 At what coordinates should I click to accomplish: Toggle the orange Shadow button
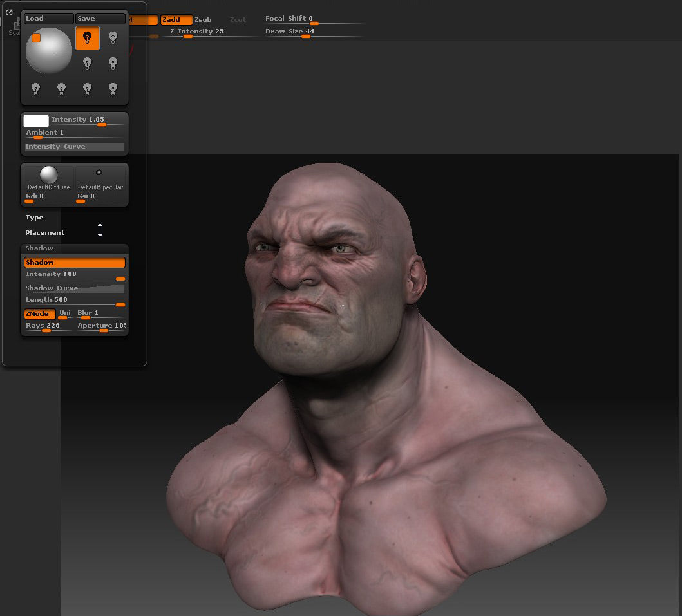(x=74, y=263)
